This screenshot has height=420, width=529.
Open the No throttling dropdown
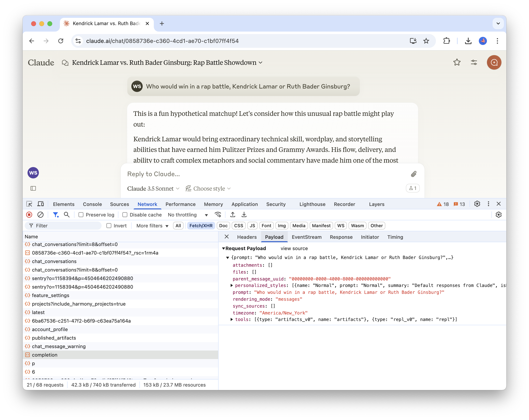pyautogui.click(x=188, y=215)
